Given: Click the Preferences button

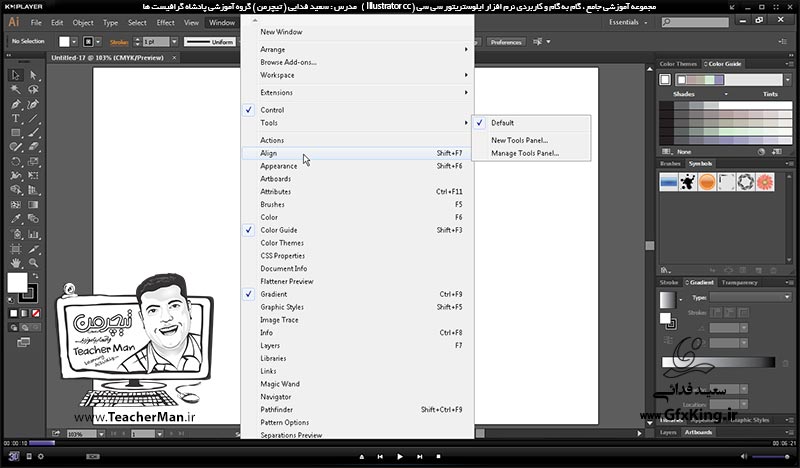Looking at the screenshot, I should pos(506,42).
